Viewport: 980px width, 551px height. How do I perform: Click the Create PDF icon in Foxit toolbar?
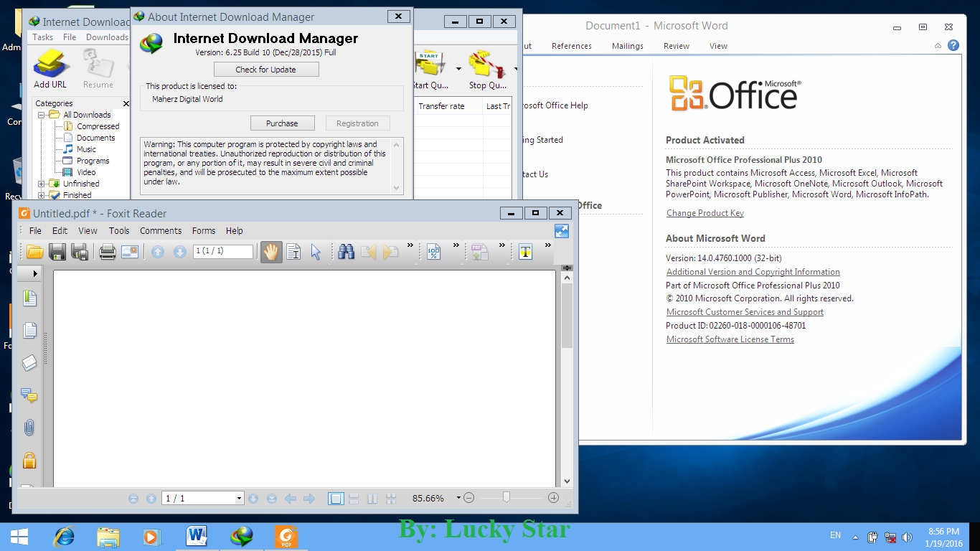pyautogui.click(x=479, y=252)
